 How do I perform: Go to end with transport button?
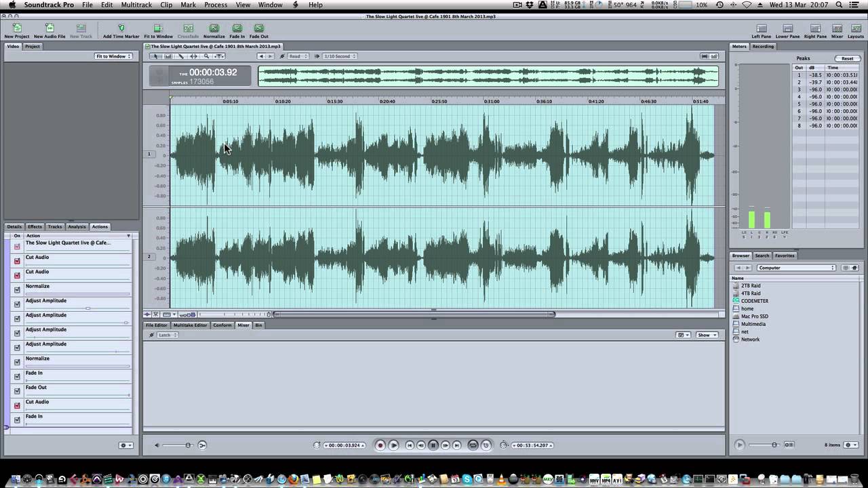coord(456,445)
